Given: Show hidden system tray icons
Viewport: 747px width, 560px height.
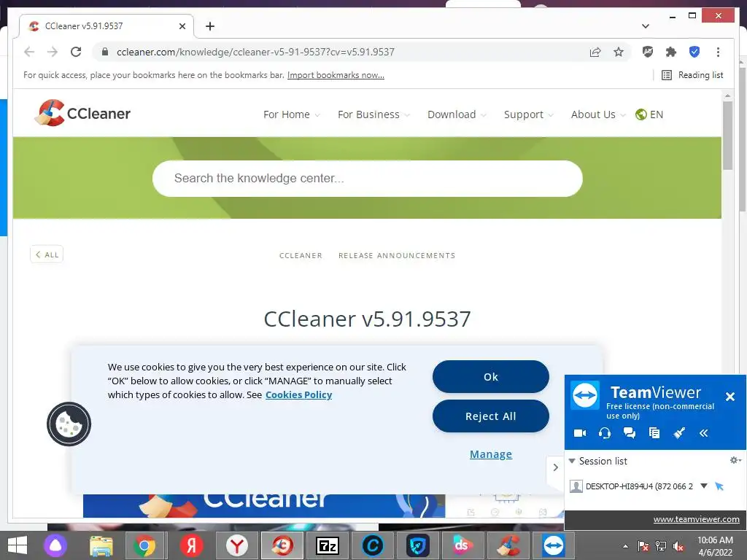Looking at the screenshot, I should (x=625, y=546).
